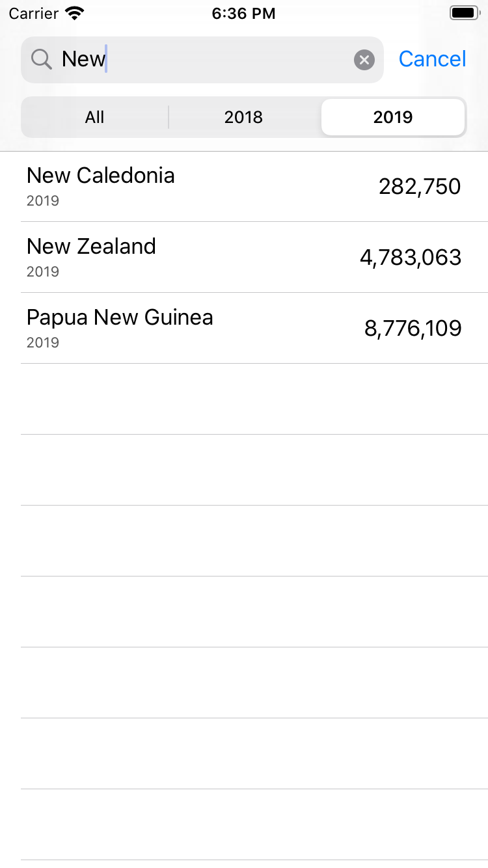Screen dimensions: 488x868
Task: Tap the magnifying glass search icon
Action: click(42, 60)
